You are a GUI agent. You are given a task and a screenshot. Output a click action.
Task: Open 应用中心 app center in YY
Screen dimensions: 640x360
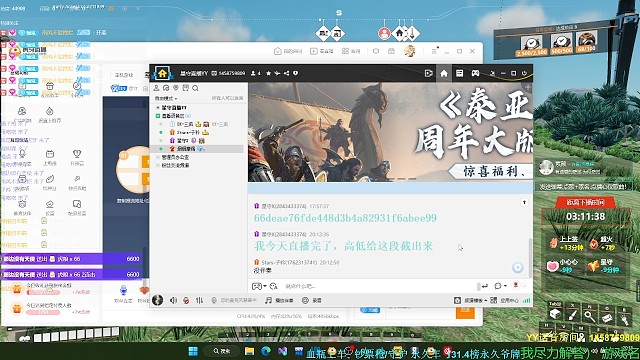[504, 300]
